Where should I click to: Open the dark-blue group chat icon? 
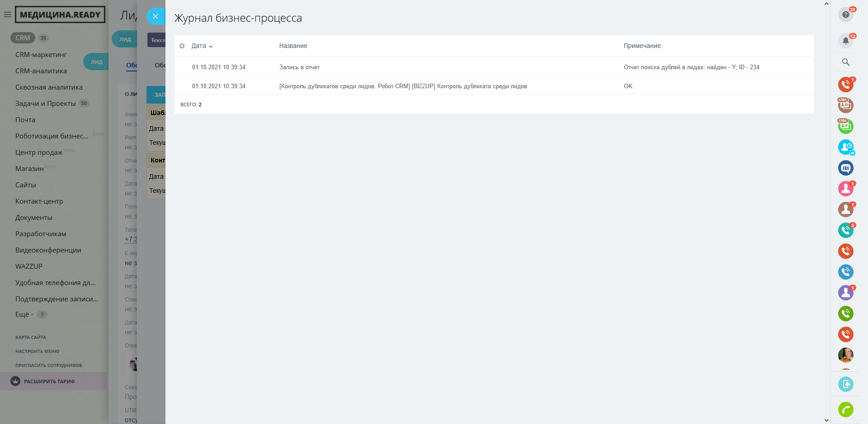point(846,168)
